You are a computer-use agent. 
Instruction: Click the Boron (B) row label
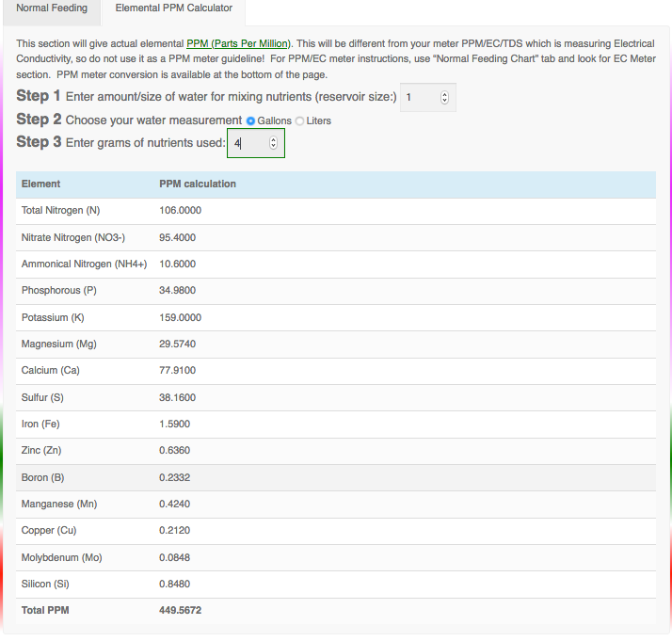[x=43, y=477]
